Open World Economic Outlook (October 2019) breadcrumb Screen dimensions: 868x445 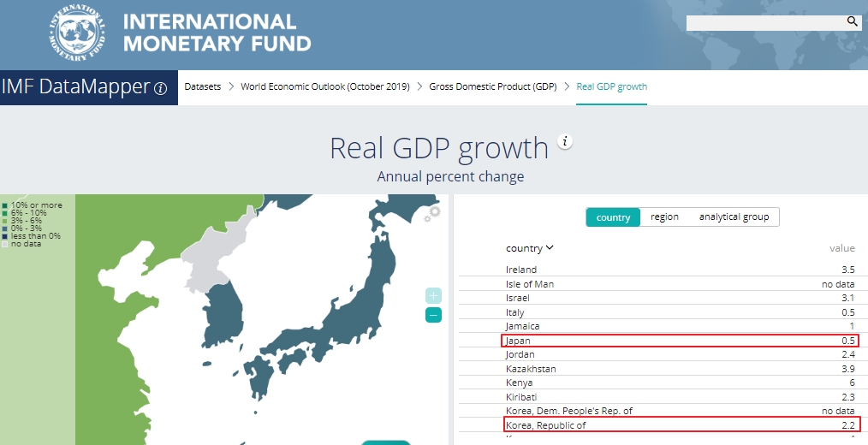click(x=325, y=86)
